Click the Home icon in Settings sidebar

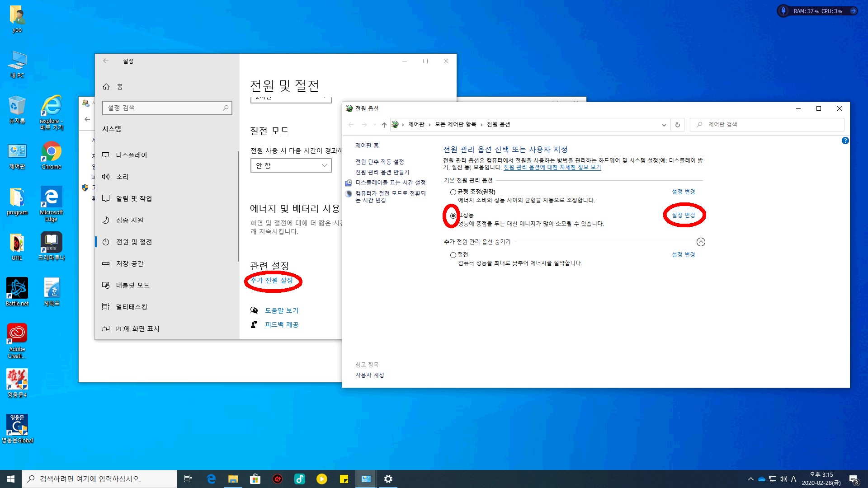click(107, 86)
